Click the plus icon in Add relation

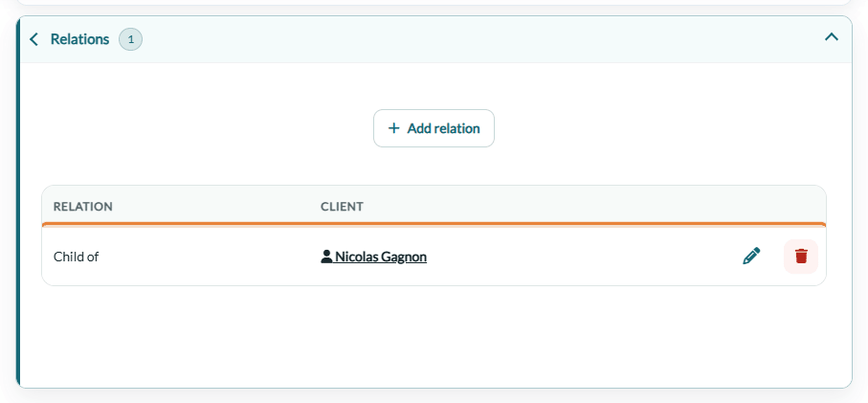click(x=393, y=128)
